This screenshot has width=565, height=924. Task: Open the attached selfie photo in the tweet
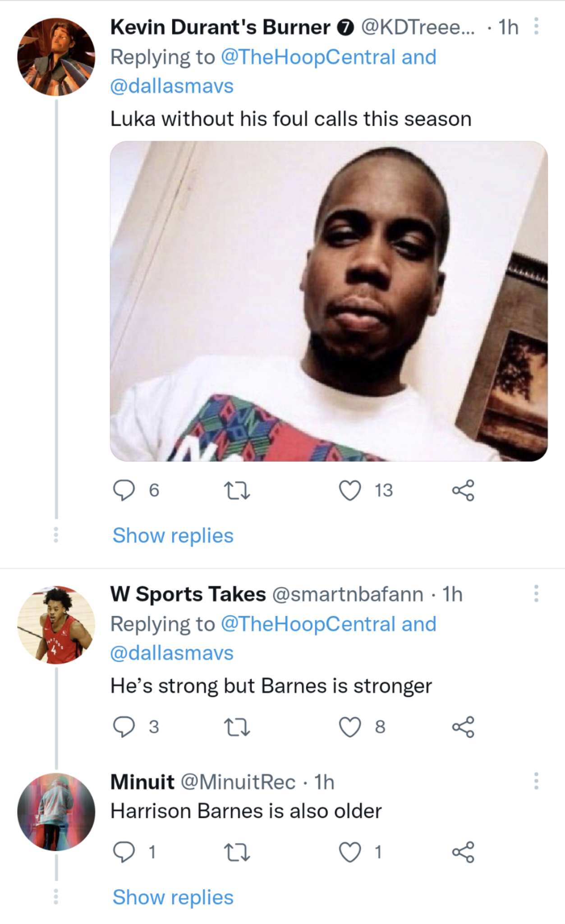pyautogui.click(x=329, y=301)
